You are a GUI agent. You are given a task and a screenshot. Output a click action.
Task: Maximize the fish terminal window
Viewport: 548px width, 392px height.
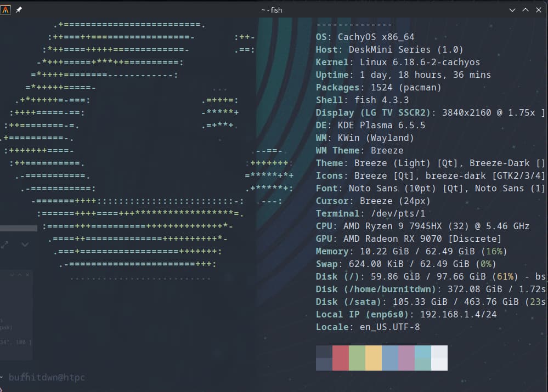pos(525,10)
